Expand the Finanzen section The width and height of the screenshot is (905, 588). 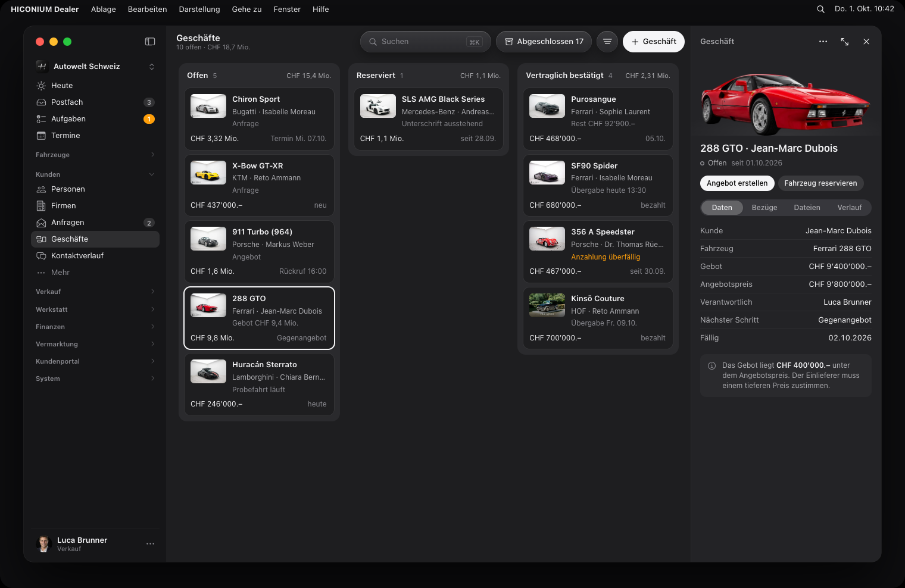click(x=95, y=327)
